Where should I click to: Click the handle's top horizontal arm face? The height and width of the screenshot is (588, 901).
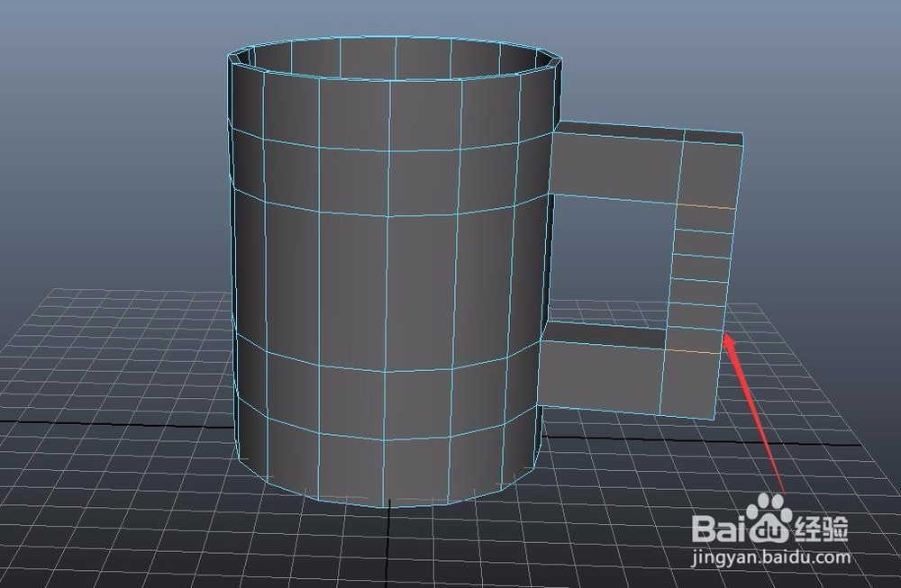(x=616, y=167)
